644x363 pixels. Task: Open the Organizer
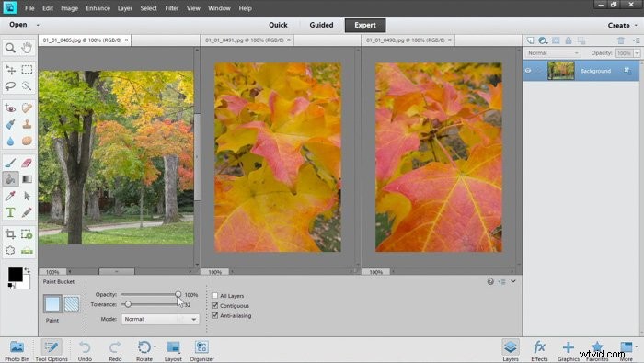click(x=201, y=351)
